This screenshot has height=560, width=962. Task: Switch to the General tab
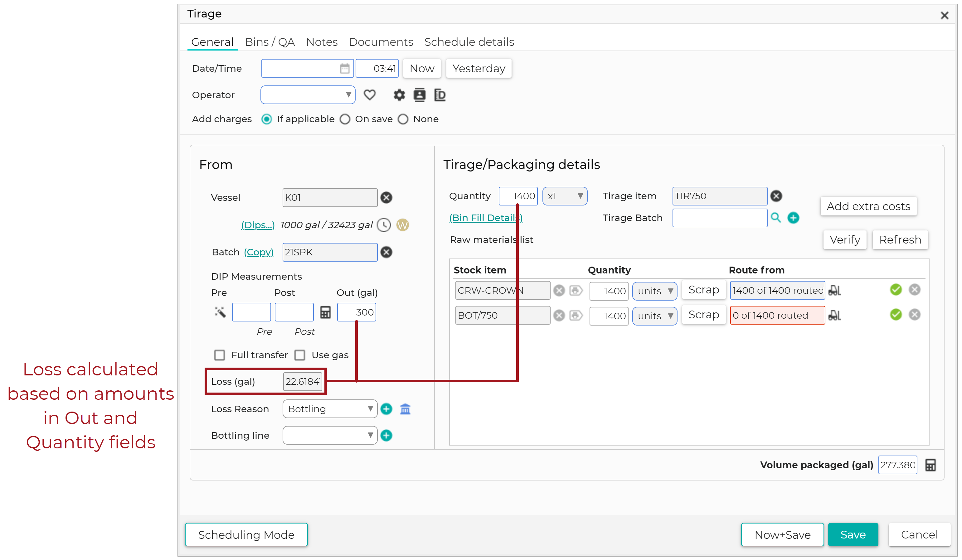click(x=212, y=42)
